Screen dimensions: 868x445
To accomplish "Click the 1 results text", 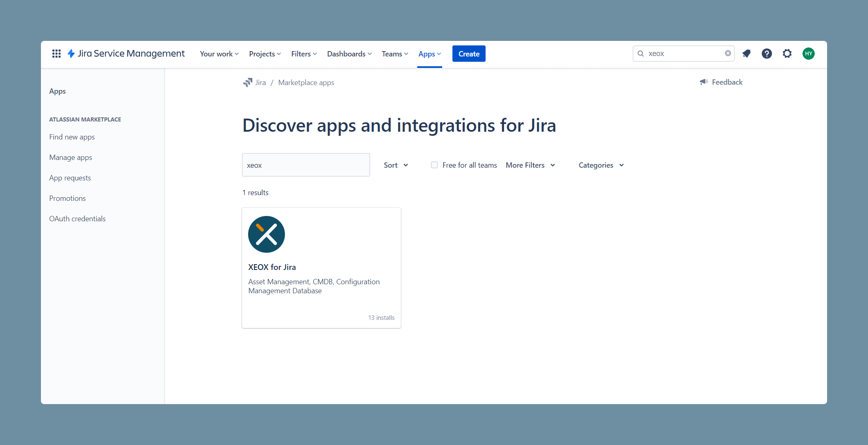I will [x=255, y=193].
